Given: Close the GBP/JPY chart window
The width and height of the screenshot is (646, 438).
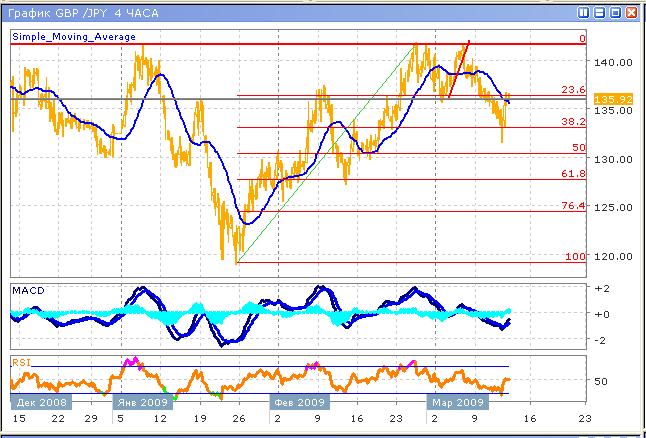Looking at the screenshot, I should [x=632, y=13].
